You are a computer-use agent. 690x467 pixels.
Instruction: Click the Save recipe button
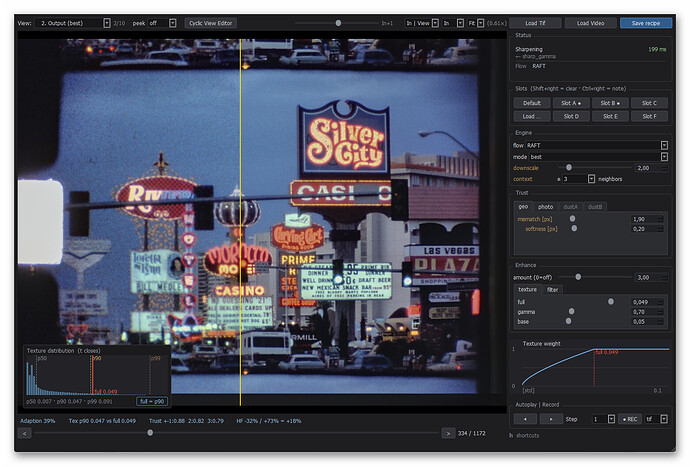point(646,23)
